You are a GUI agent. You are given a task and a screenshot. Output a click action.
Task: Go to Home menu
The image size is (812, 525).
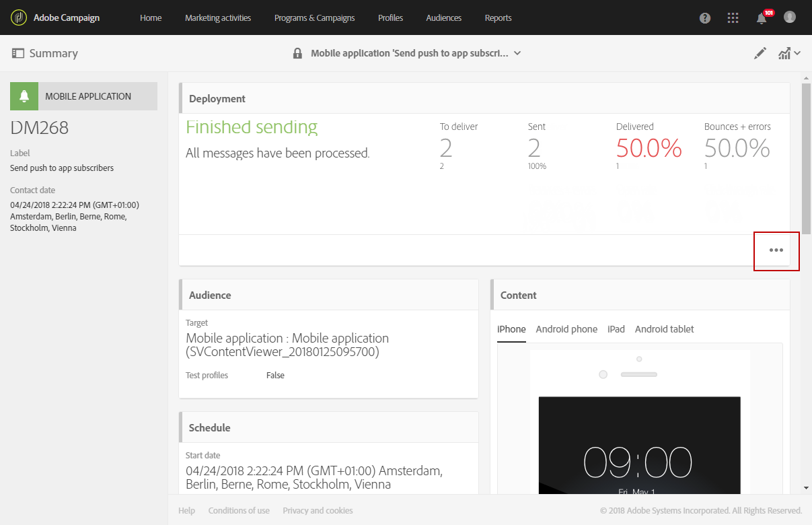click(x=151, y=17)
